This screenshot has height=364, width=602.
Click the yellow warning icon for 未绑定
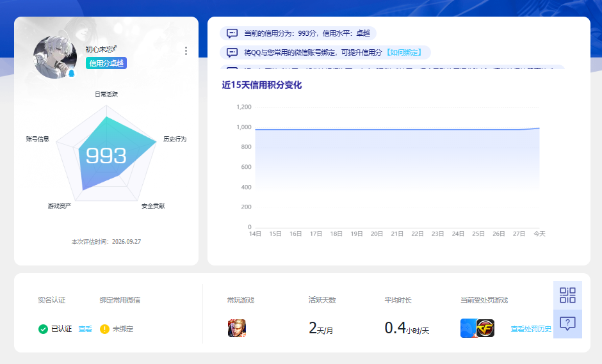pyautogui.click(x=104, y=329)
